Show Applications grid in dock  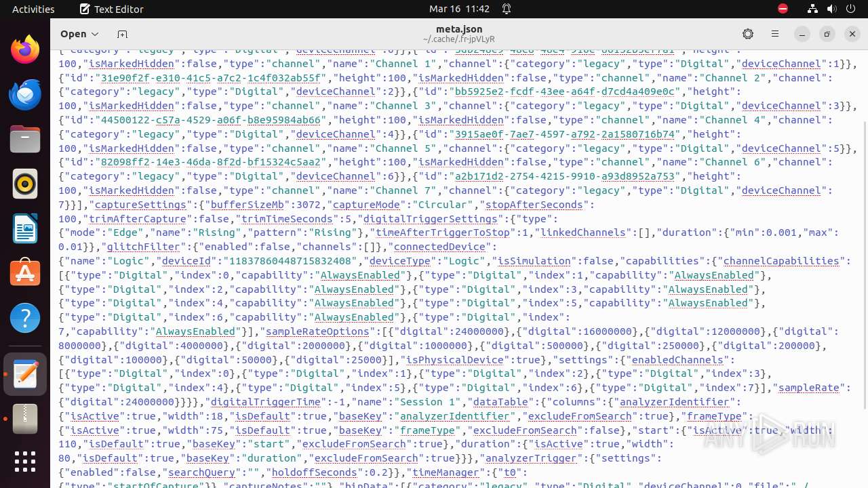pyautogui.click(x=25, y=462)
